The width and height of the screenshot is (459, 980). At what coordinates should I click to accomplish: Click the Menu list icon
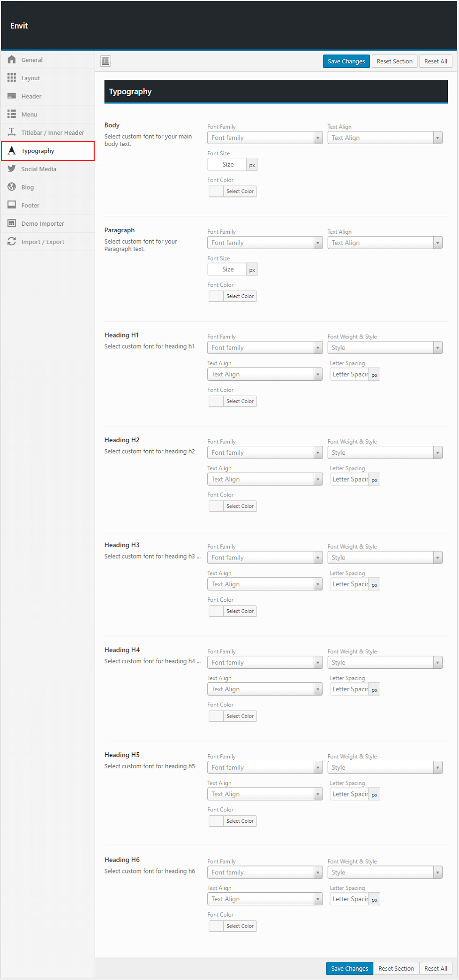pyautogui.click(x=12, y=114)
